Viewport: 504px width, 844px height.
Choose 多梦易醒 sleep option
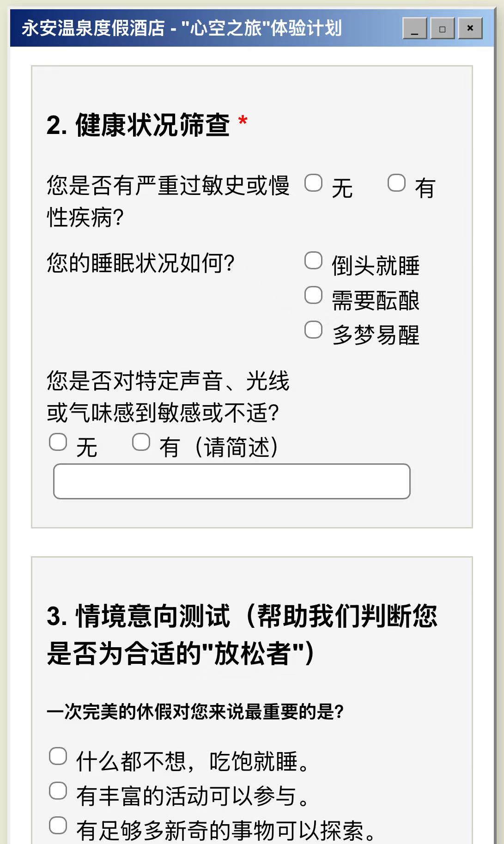(x=313, y=330)
